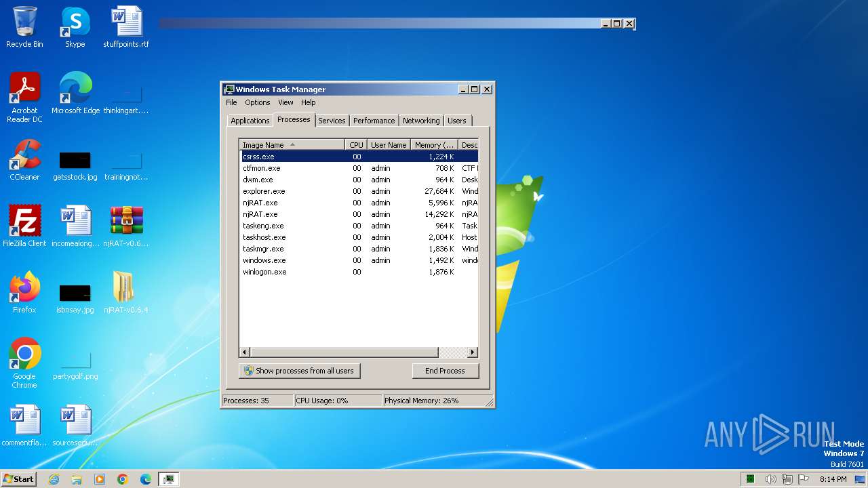Open the View menu
868x488 pixels.
pos(285,102)
